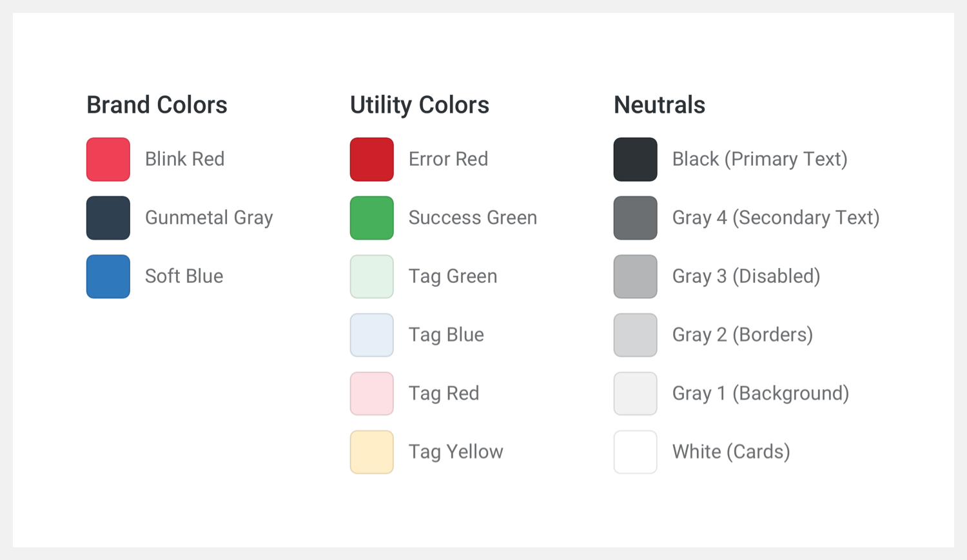This screenshot has height=560, width=967.
Task: Select the Blink Red color swatch
Action: click(x=108, y=159)
